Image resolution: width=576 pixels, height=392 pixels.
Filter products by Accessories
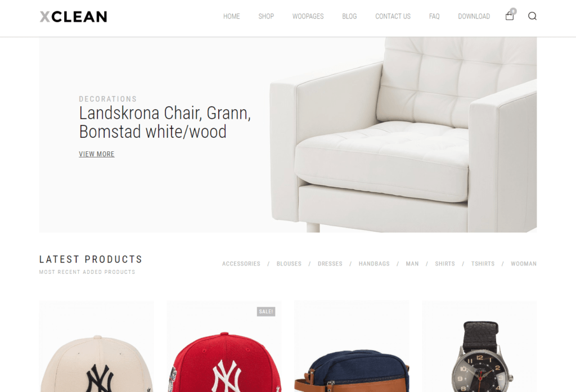[241, 264]
